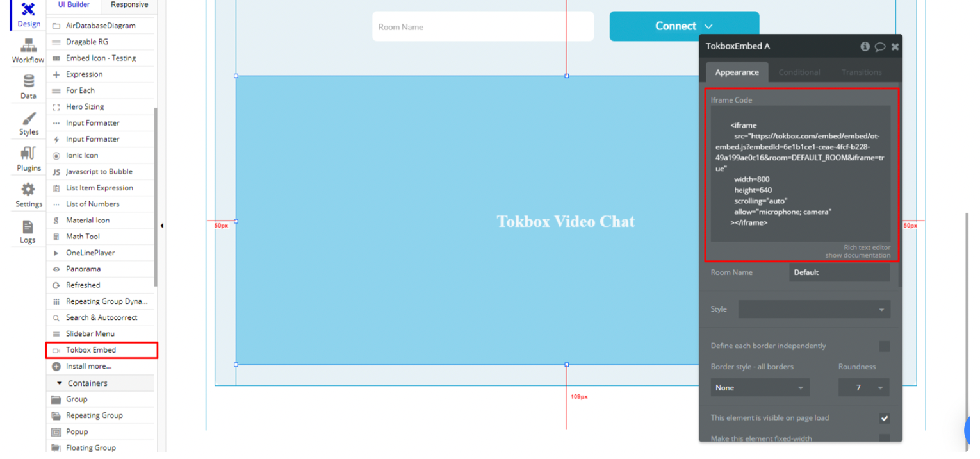Click the show documentation link
This screenshot has width=980, height=459.
(858, 255)
